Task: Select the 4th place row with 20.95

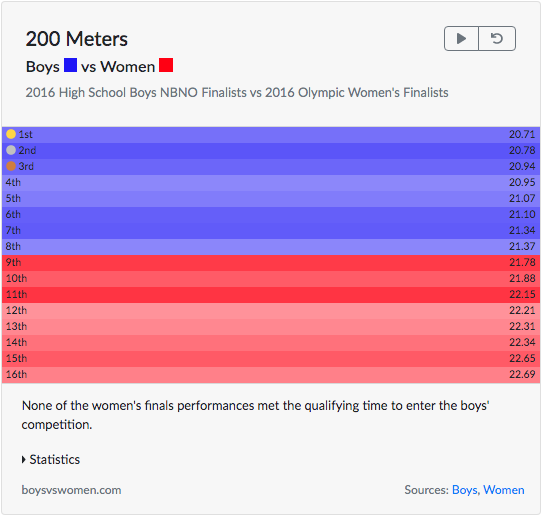Action: [271, 183]
